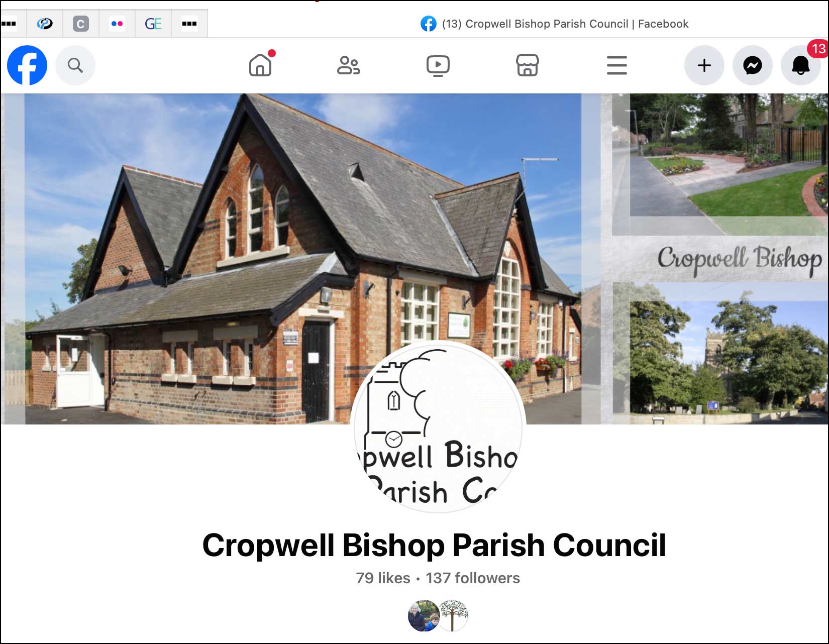Click the search magnifier icon
This screenshot has height=644, width=829.
(75, 65)
